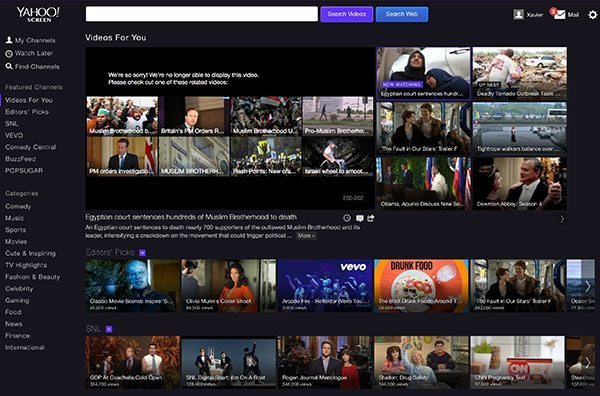The width and height of the screenshot is (600, 396).
Task: Play Olivia Munn's Cover Shoot video
Action: [228, 286]
